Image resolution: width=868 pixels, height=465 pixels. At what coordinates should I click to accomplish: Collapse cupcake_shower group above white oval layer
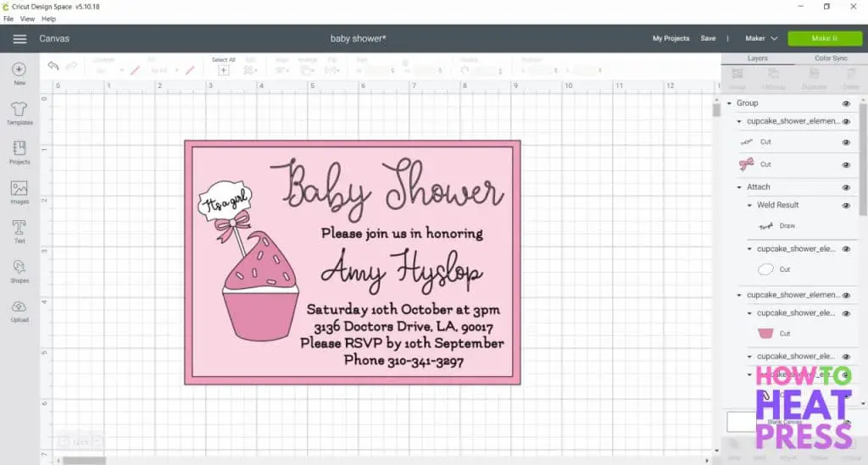(x=749, y=249)
